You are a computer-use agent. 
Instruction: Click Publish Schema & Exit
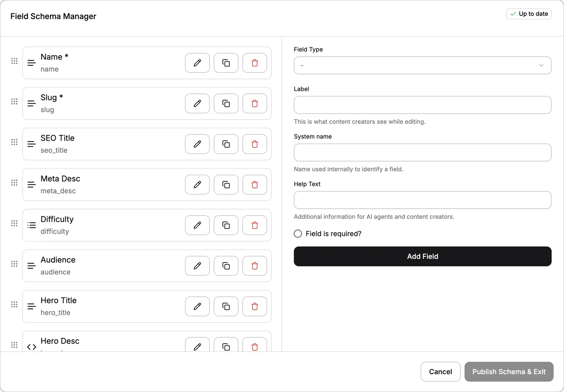[x=509, y=372]
